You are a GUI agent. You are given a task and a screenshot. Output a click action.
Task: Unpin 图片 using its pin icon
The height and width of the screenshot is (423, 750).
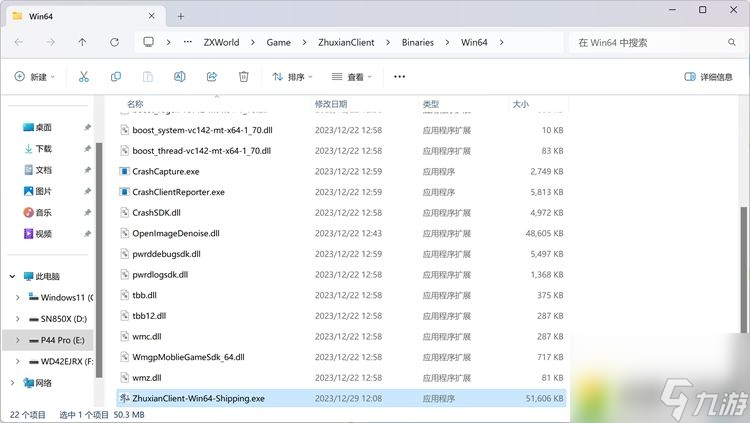[87, 191]
